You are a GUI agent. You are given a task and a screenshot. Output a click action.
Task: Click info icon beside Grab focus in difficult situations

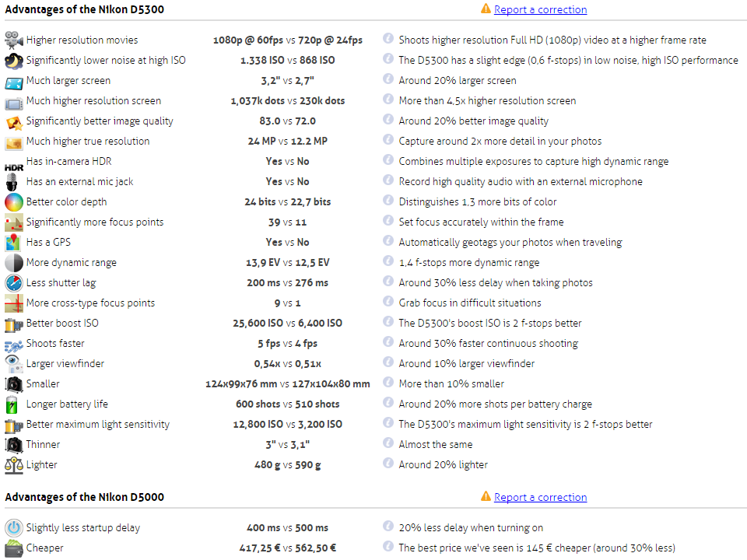click(388, 302)
